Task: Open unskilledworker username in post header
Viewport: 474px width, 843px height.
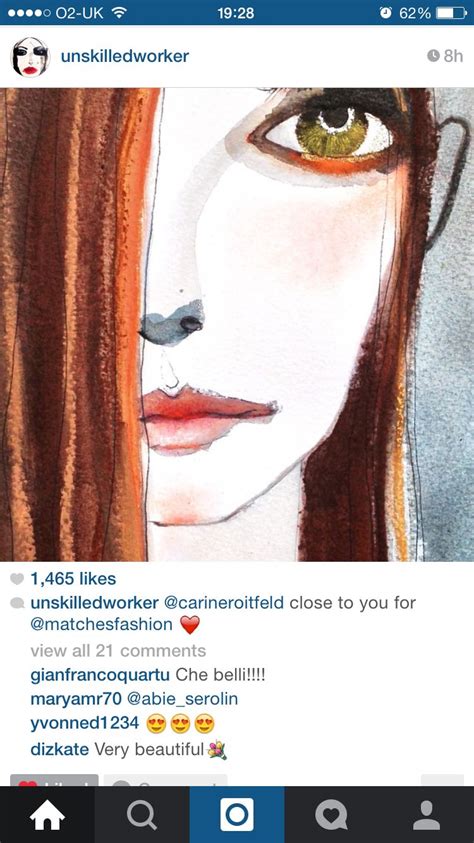Action: tap(125, 56)
